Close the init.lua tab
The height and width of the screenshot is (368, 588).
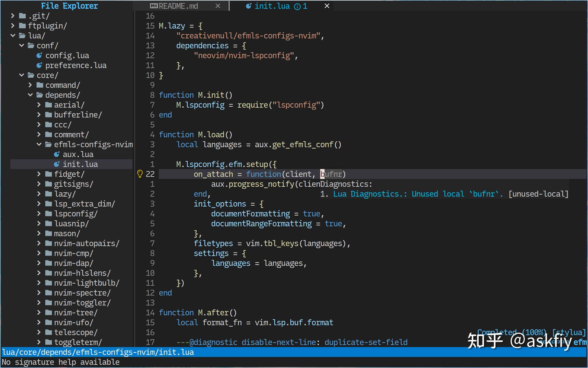[327, 6]
